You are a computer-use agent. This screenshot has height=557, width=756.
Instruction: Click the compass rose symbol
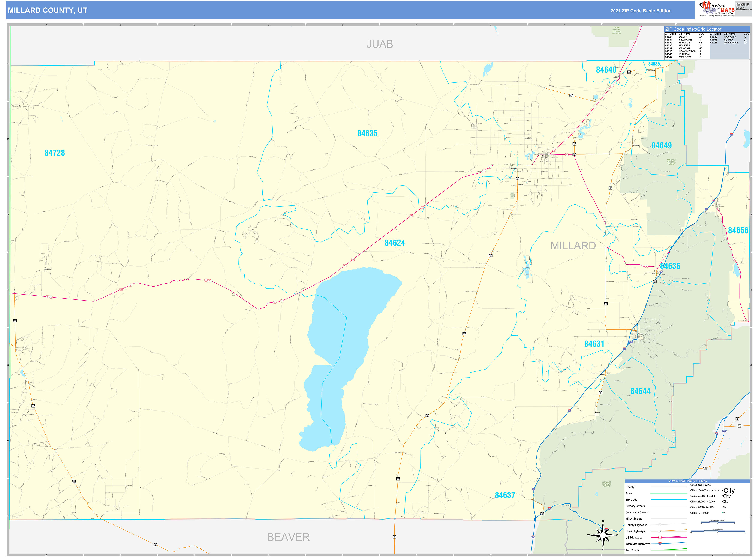click(x=603, y=535)
